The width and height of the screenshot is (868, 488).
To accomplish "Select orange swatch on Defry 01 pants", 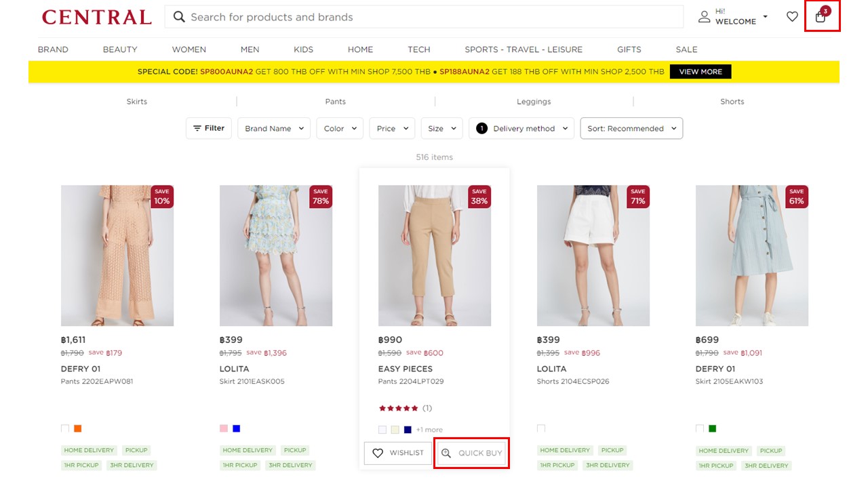I will point(78,428).
